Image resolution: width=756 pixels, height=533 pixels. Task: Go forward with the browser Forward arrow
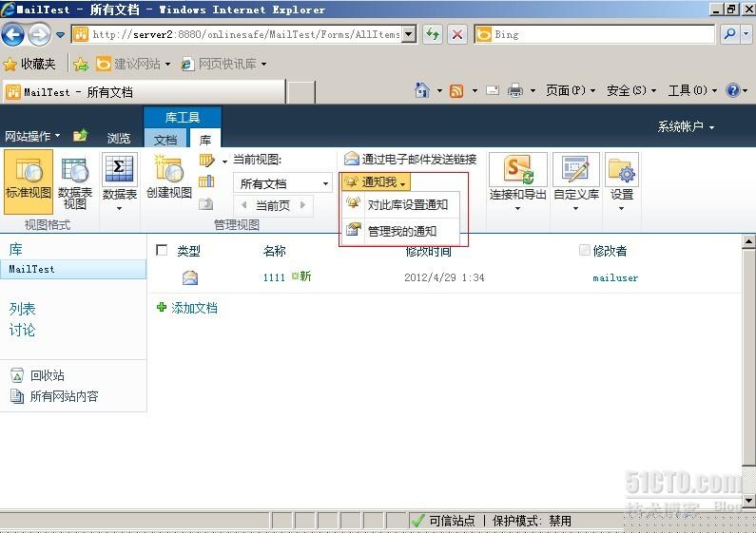click(39, 34)
